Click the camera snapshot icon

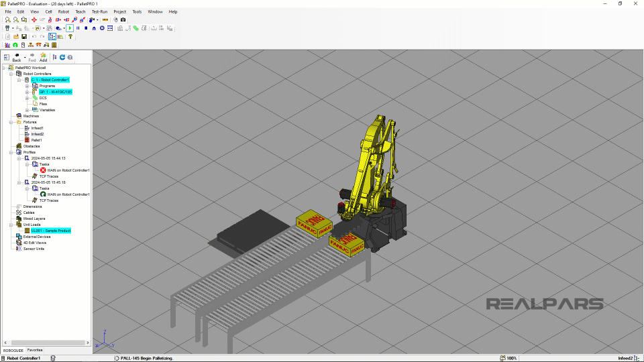[x=123, y=19]
